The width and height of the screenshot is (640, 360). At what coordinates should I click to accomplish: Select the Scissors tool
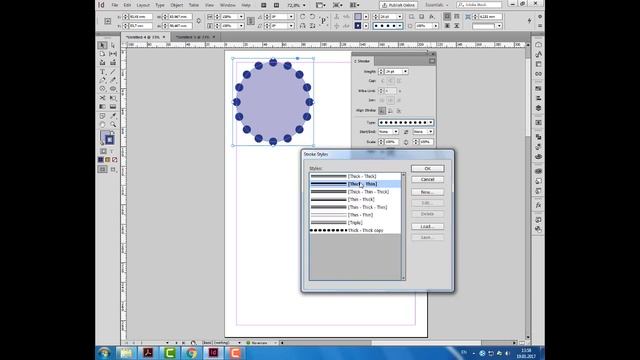click(x=102, y=98)
